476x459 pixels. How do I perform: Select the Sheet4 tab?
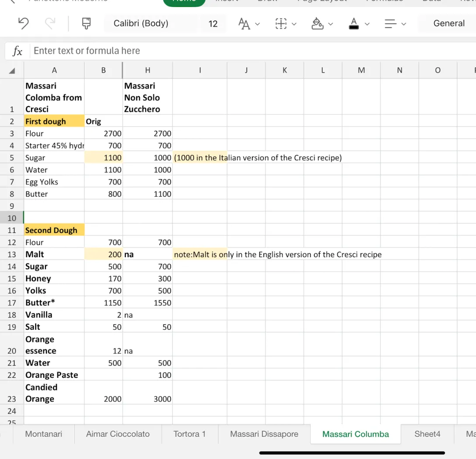coord(427,434)
